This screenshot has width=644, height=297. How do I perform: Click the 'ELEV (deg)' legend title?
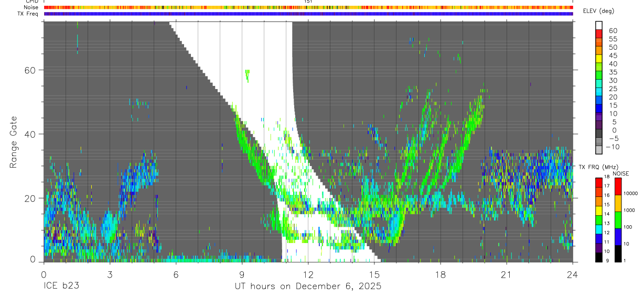click(x=599, y=11)
